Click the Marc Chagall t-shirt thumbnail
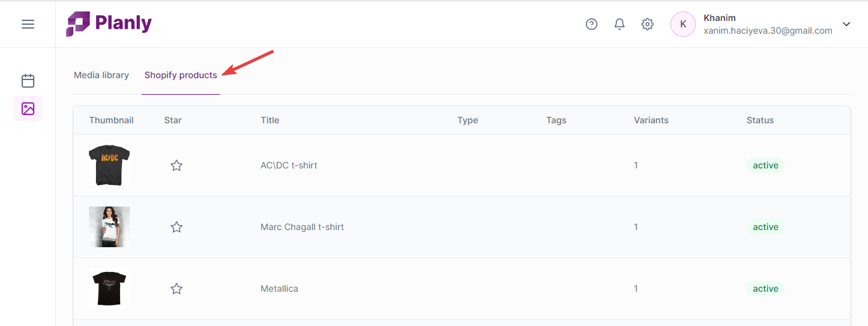The image size is (868, 326). click(x=109, y=227)
